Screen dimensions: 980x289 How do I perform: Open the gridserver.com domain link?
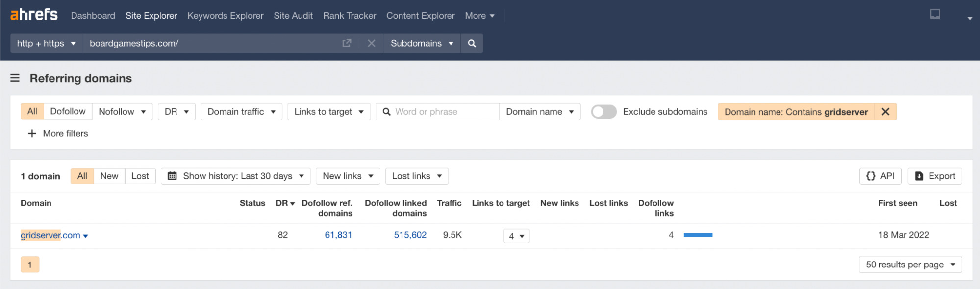[50, 235]
